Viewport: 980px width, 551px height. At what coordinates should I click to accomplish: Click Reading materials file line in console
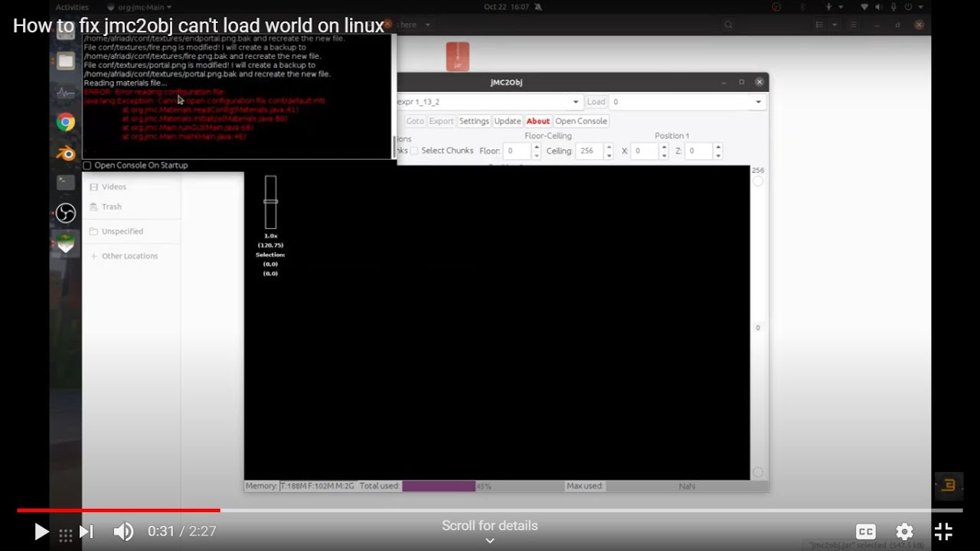tap(126, 83)
